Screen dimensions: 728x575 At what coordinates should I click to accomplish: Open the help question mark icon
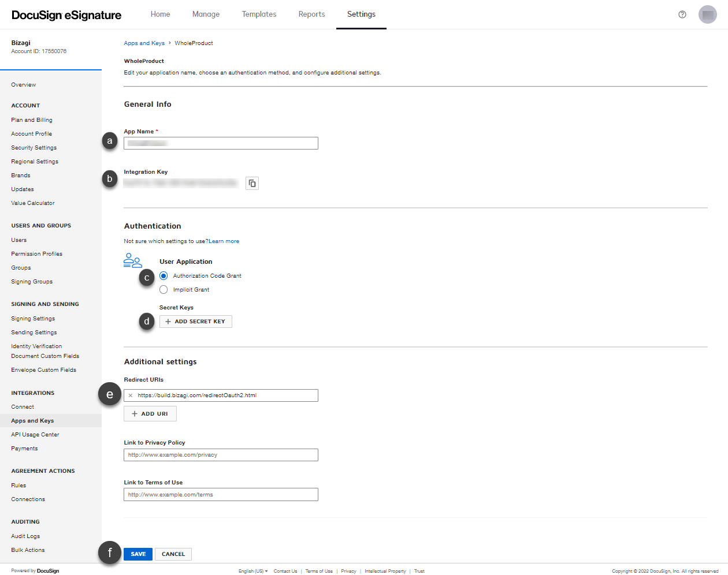682,14
